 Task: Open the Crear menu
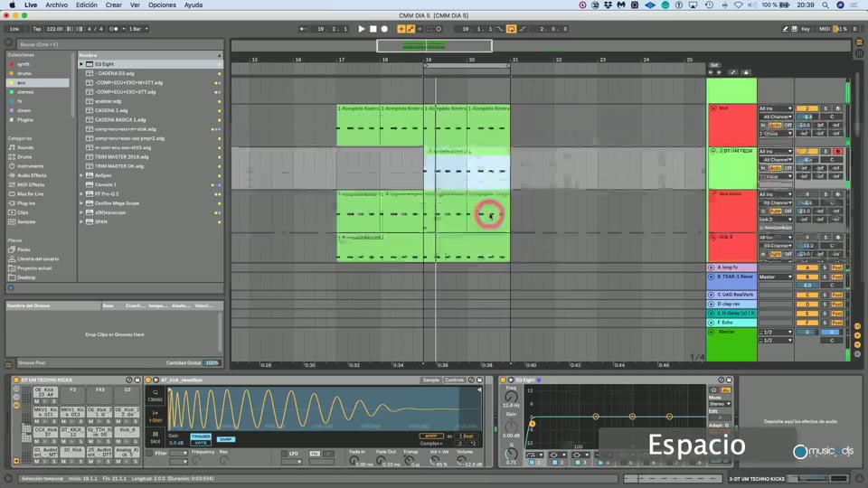[114, 5]
